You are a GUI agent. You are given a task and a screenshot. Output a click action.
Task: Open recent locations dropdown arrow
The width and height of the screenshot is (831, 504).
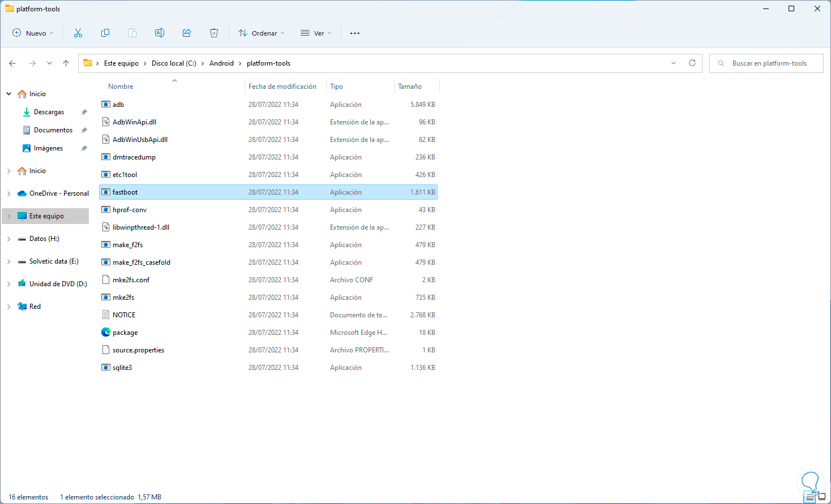click(49, 63)
